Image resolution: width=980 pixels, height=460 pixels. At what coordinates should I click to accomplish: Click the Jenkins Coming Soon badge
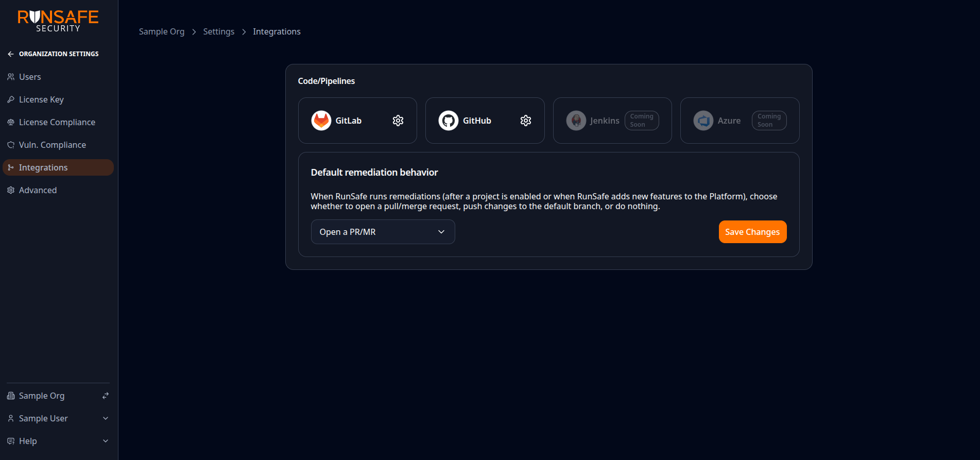click(x=642, y=121)
